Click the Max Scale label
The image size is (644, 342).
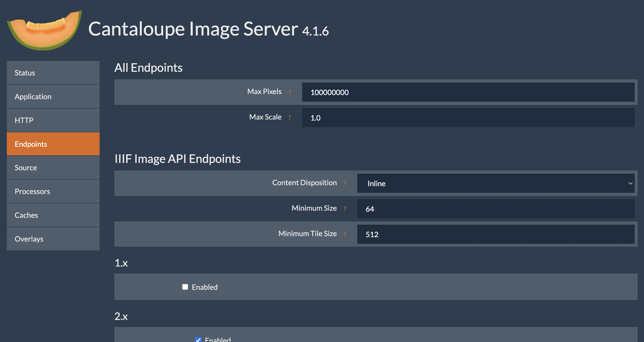[x=265, y=117]
